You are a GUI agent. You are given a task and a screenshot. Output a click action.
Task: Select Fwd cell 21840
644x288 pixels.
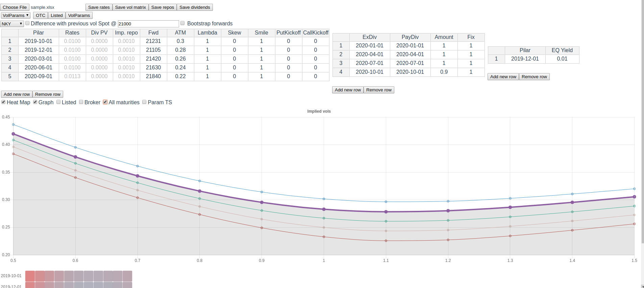153,76
